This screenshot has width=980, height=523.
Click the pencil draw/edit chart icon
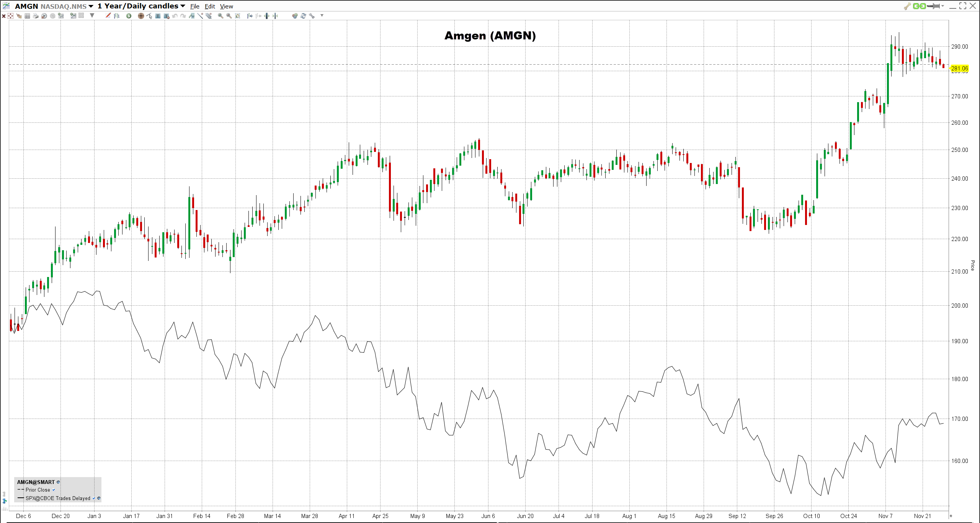[108, 15]
